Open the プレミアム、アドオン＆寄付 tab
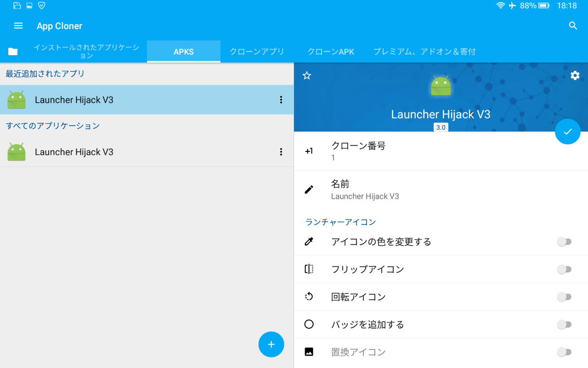This screenshot has width=588, height=368. click(x=424, y=52)
